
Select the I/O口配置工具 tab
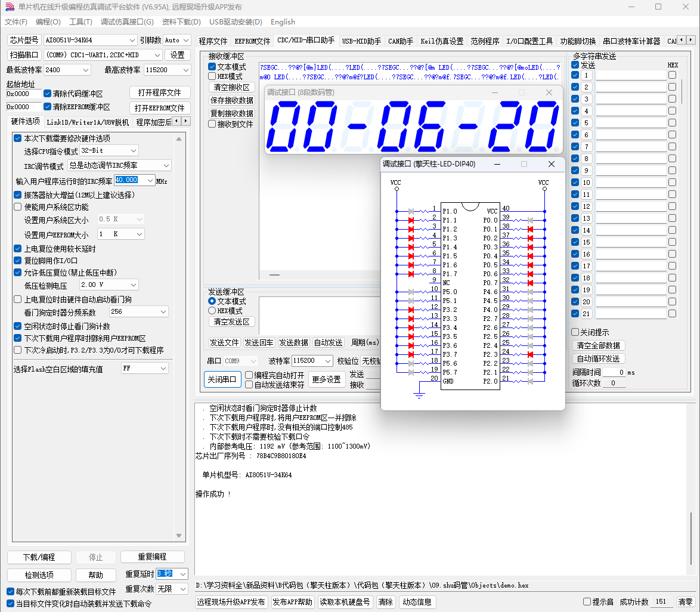(529, 41)
